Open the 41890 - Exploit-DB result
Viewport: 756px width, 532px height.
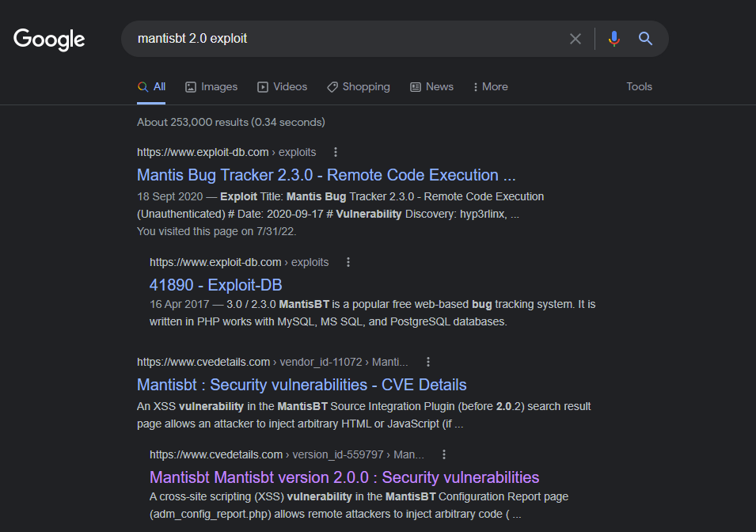215,285
